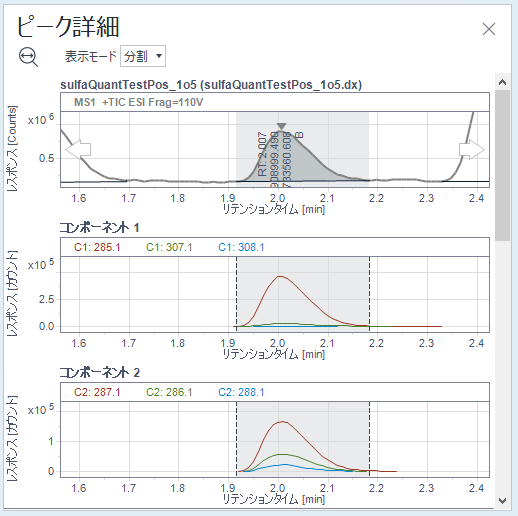
Task: Open the 表示モード dropdown showing 分割
Action: tap(143, 56)
